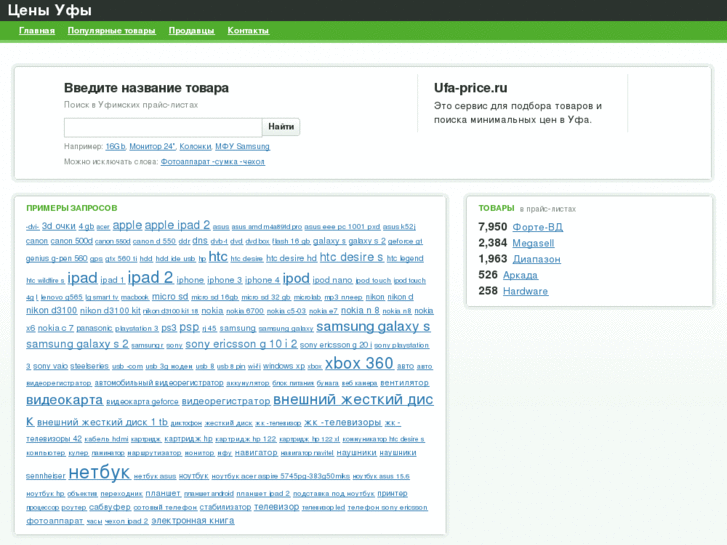This screenshot has width=727, height=545.
Task: Click the ПРИМЕРЫ ЗАПРОСОВ heading
Action: point(71,208)
